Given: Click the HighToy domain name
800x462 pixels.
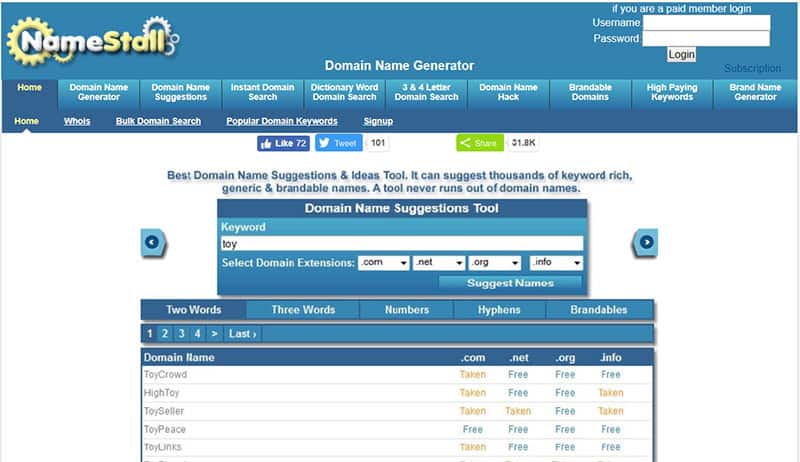Looking at the screenshot, I should 161,393.
